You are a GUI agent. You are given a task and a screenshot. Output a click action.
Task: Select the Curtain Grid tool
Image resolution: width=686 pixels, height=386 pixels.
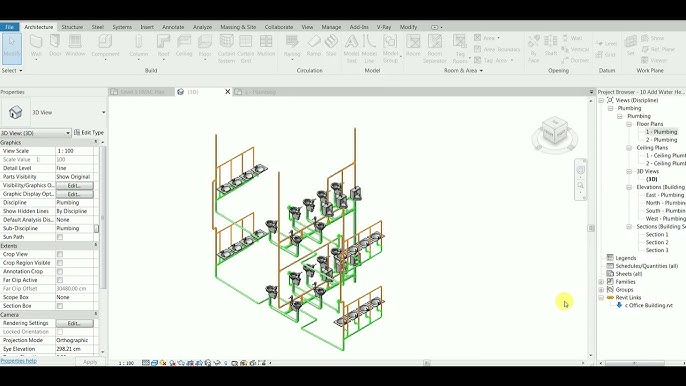245,48
